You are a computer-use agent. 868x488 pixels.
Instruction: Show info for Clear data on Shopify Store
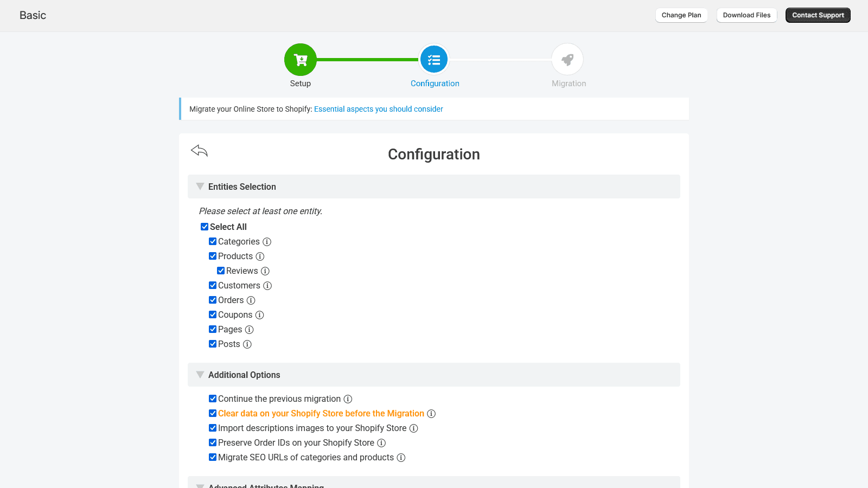point(431,414)
